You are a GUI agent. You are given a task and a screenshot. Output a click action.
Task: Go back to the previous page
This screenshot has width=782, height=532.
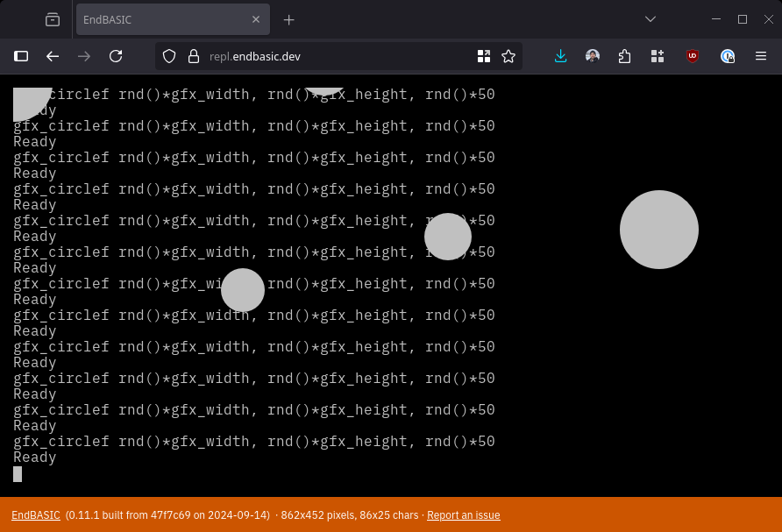pyautogui.click(x=53, y=56)
